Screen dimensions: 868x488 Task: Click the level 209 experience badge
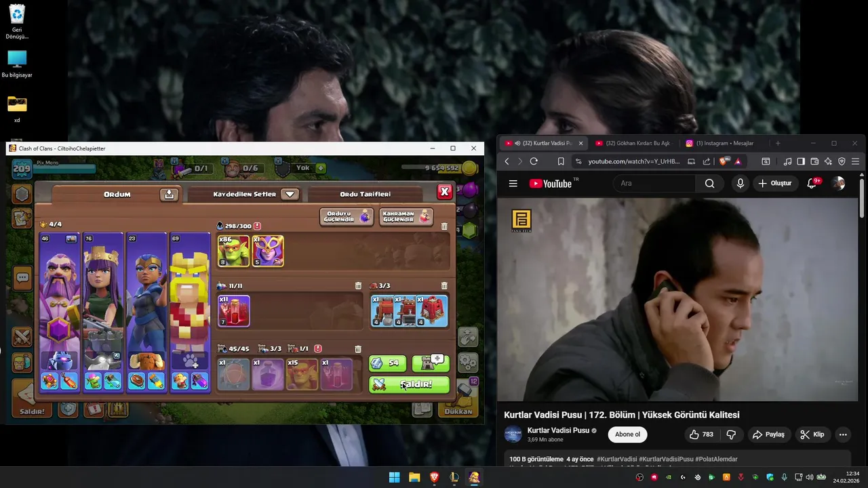tap(22, 168)
